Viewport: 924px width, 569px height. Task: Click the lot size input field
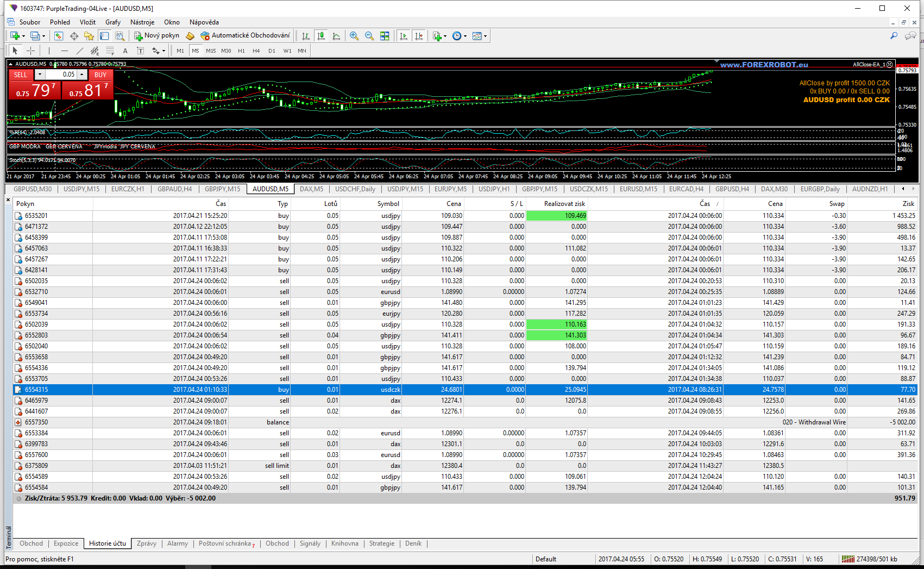(x=61, y=74)
